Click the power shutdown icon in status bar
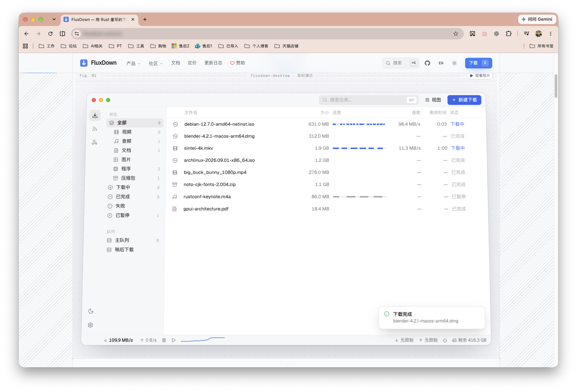The width and height of the screenshot is (577, 392). coord(445,340)
